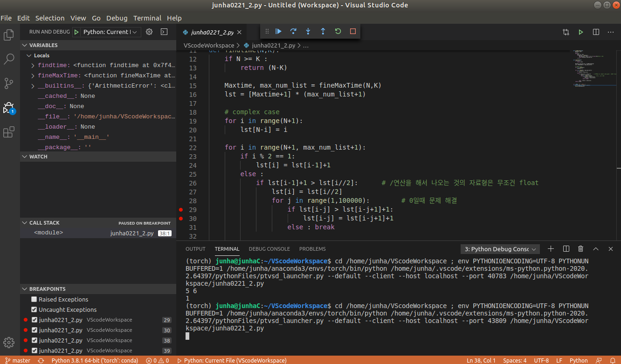The height and width of the screenshot is (364, 621).
Task: Expand the findtime variable
Action: tap(33, 65)
